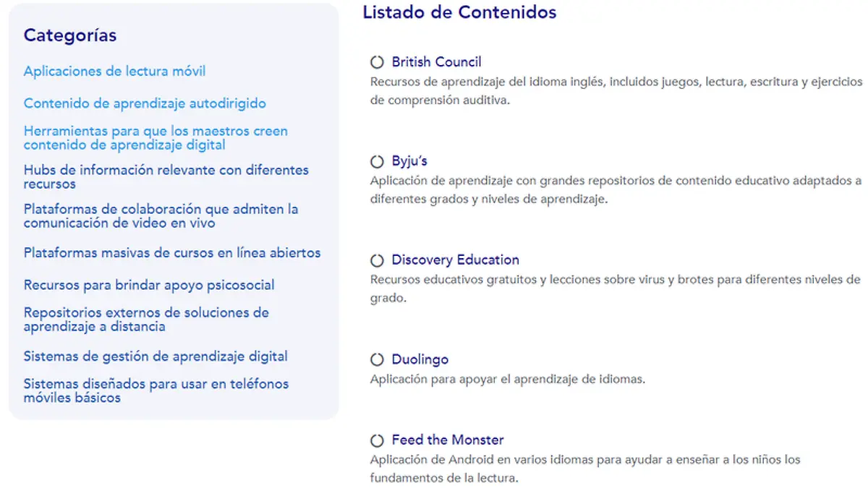The image size is (868, 488).
Task: Select category Aplicaciones de lectura móvil
Action: coord(114,71)
